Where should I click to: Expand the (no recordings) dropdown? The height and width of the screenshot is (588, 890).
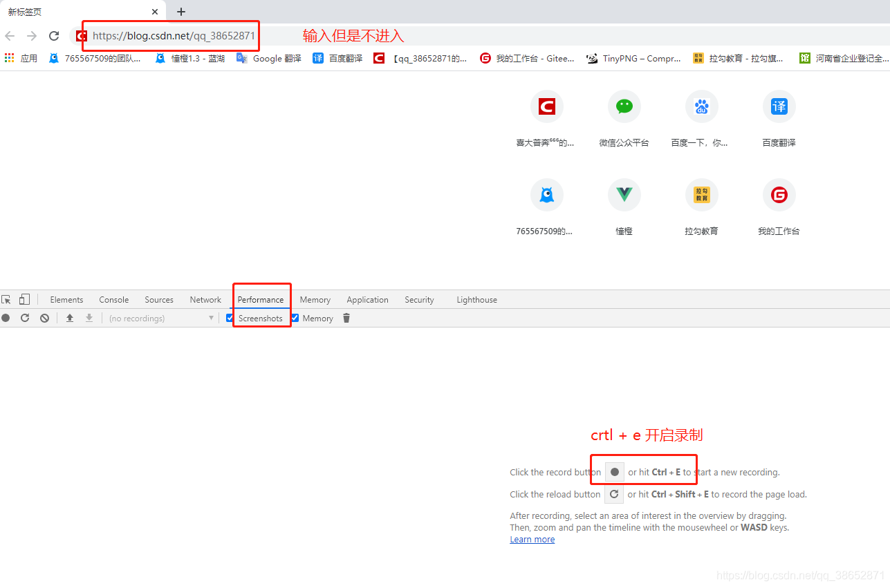[x=162, y=318]
